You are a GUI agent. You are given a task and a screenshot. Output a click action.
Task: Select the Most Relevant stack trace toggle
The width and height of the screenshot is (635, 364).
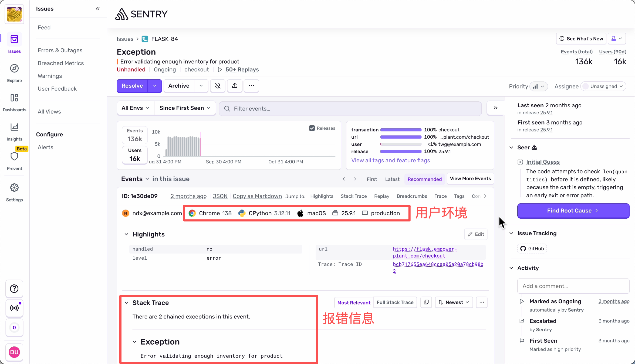click(354, 303)
